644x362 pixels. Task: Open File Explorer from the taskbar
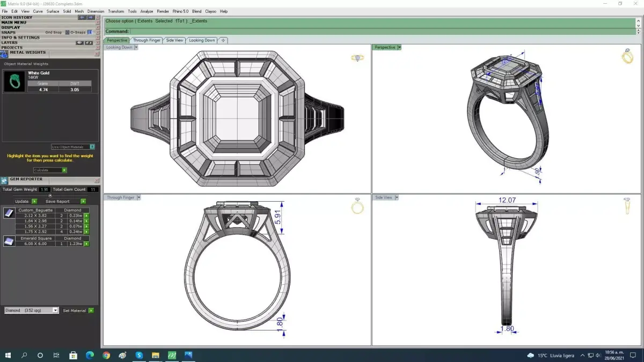click(156, 355)
